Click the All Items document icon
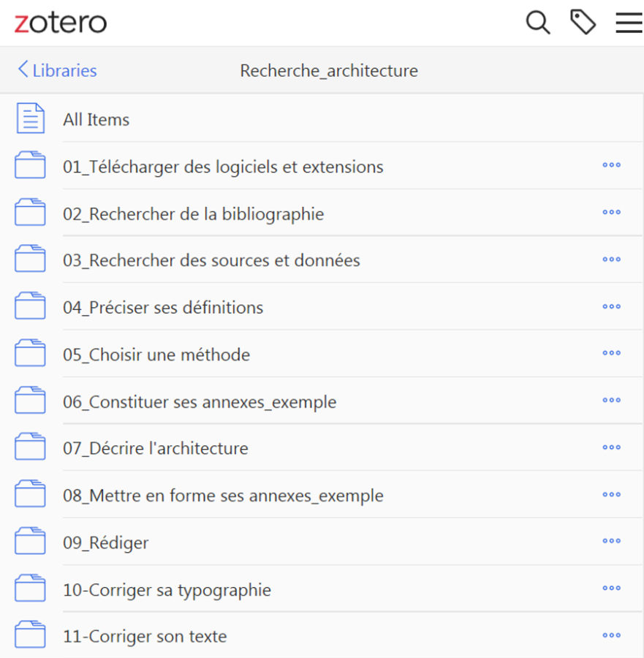The image size is (644, 658). (30, 119)
